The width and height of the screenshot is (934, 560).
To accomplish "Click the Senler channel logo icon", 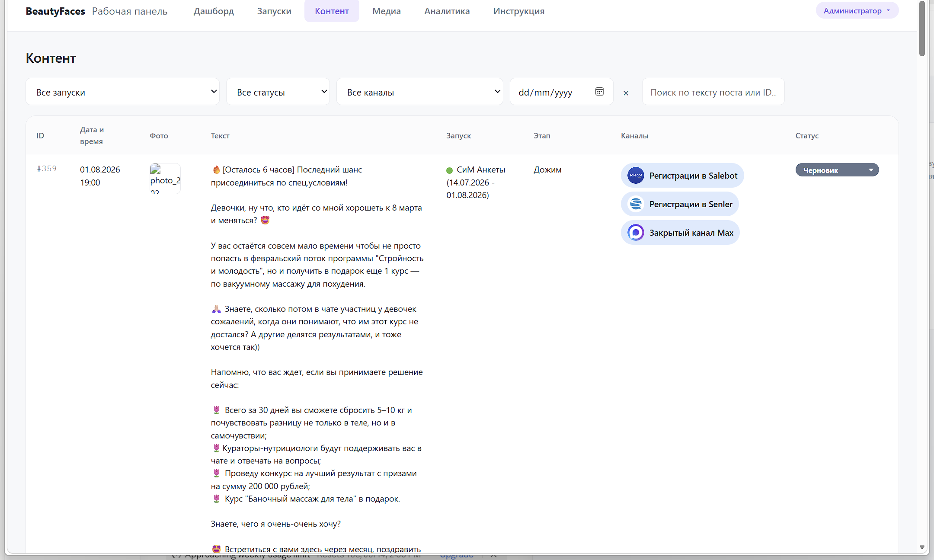I will coord(636,204).
